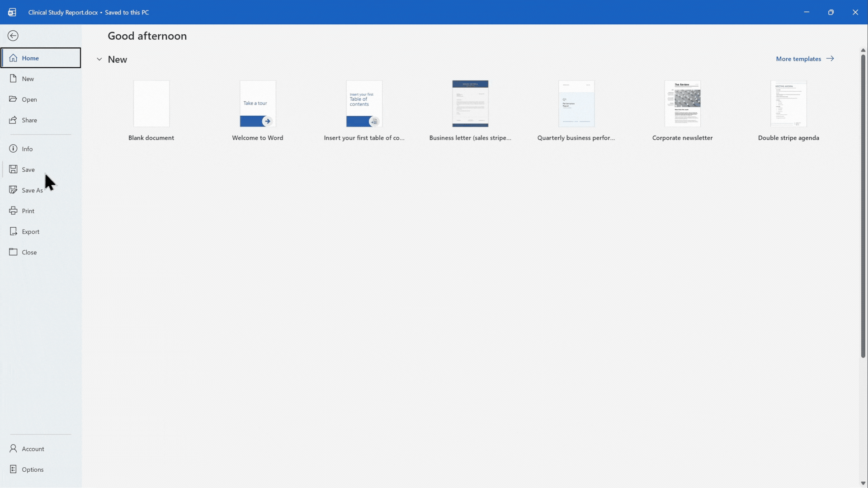868x488 pixels.
Task: Restore down the Word window
Action: 831,12
